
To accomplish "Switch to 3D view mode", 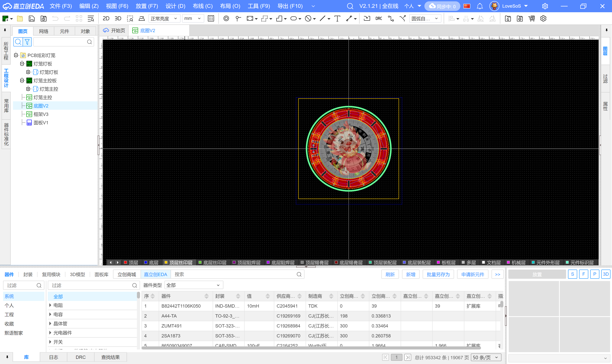I will click(118, 18).
